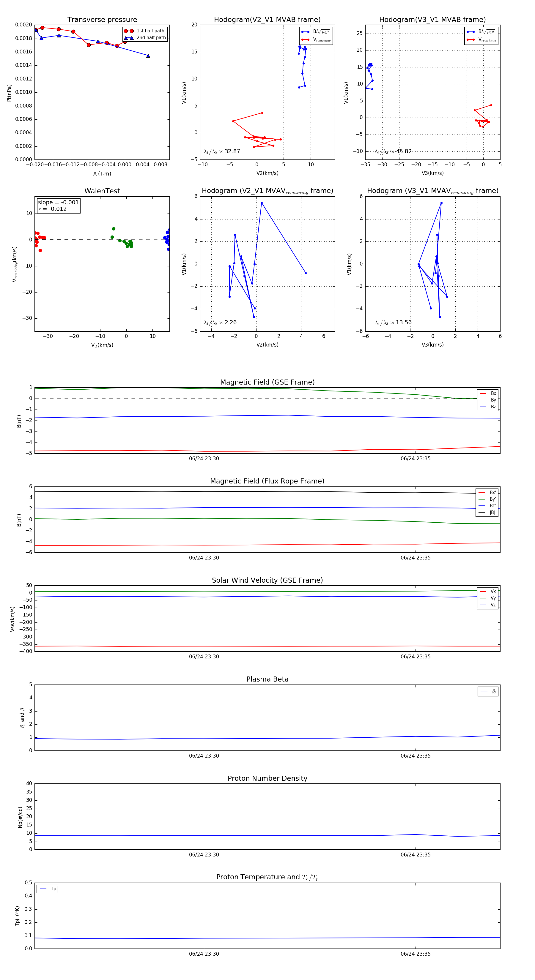535x980 pixels.
Task: Click the eigenvalue ratio value 45.82
Action: [404, 151]
